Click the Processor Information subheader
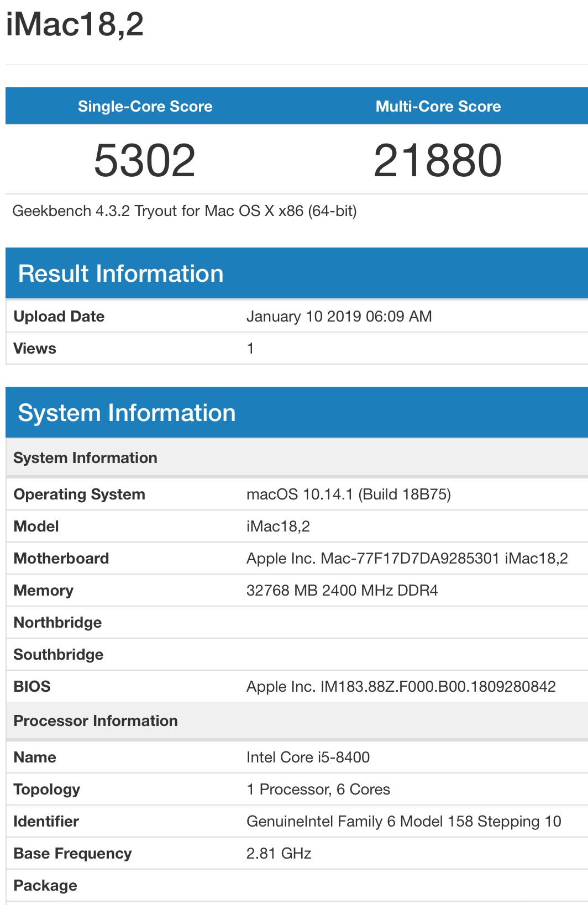This screenshot has height=905, width=588. click(297, 721)
